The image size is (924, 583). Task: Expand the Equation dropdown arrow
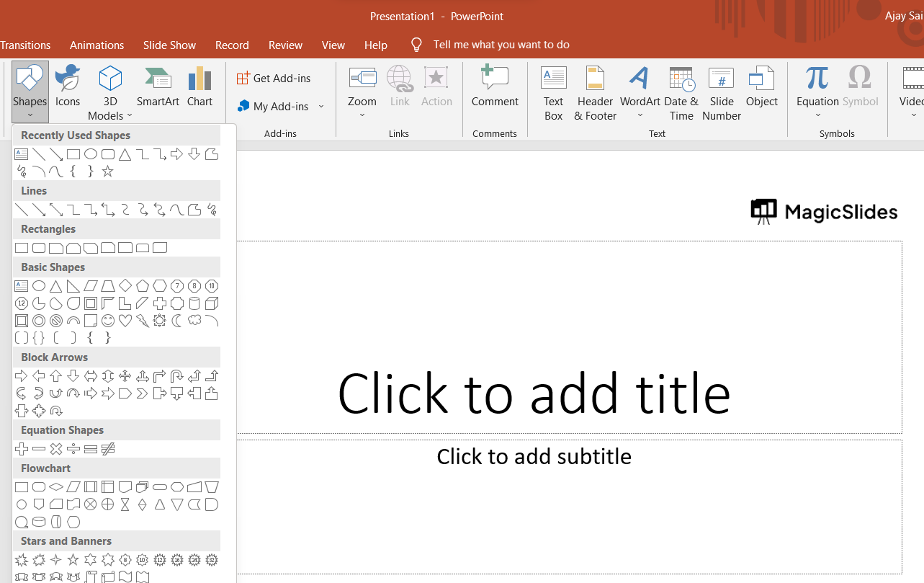coord(817,115)
